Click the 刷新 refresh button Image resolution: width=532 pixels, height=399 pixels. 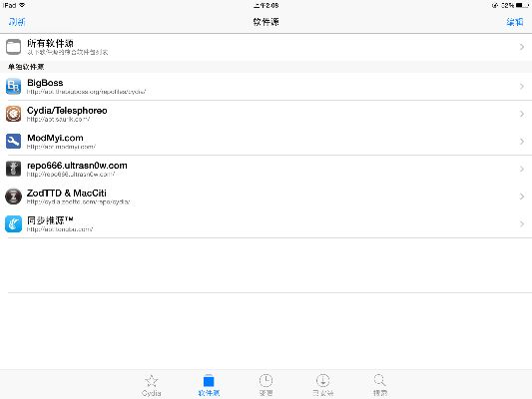click(x=17, y=22)
